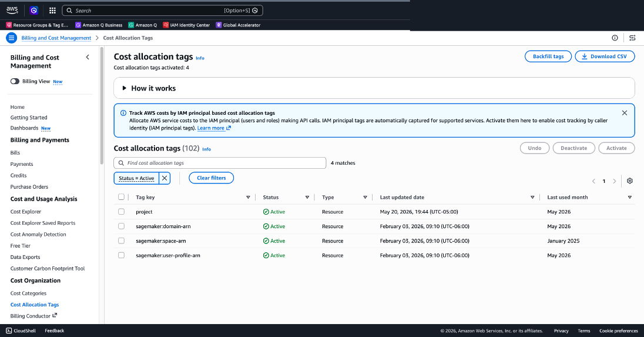
Task: Click the Backfill tags button
Action: pyautogui.click(x=548, y=56)
